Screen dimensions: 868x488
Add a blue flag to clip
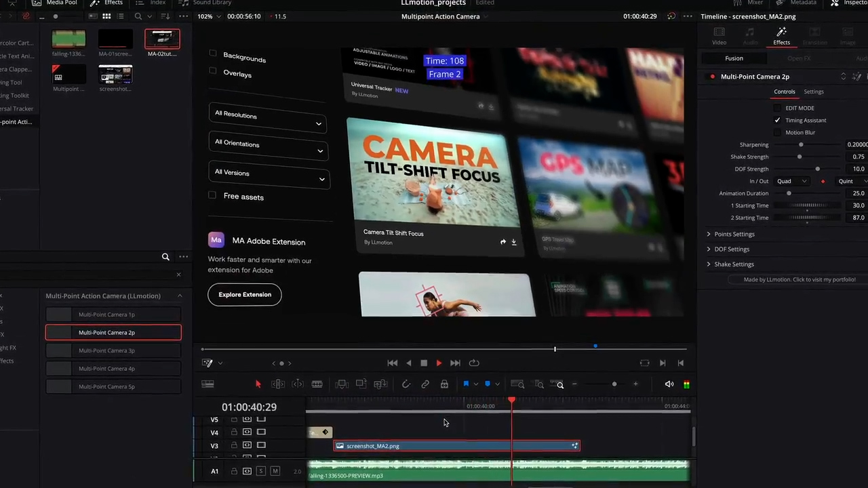click(466, 384)
